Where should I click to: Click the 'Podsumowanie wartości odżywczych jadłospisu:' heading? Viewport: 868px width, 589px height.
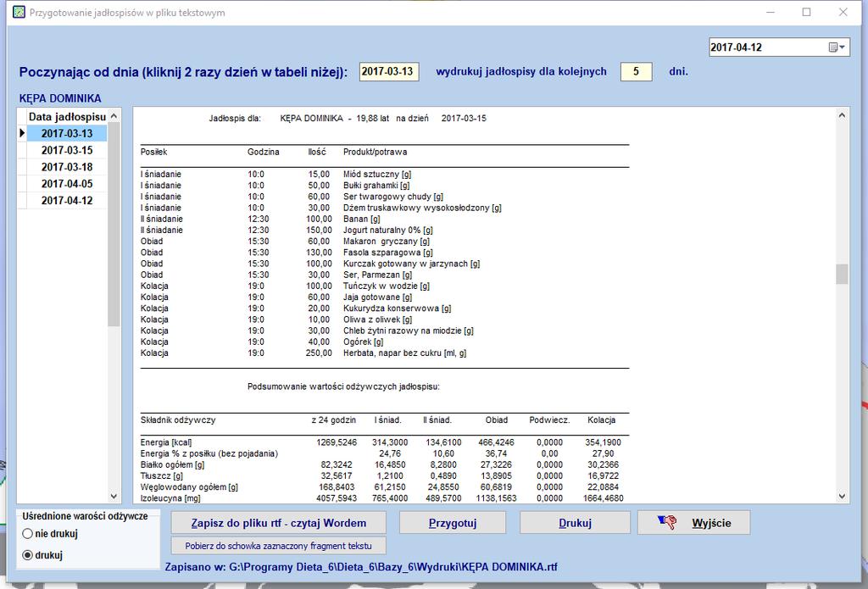(x=343, y=386)
